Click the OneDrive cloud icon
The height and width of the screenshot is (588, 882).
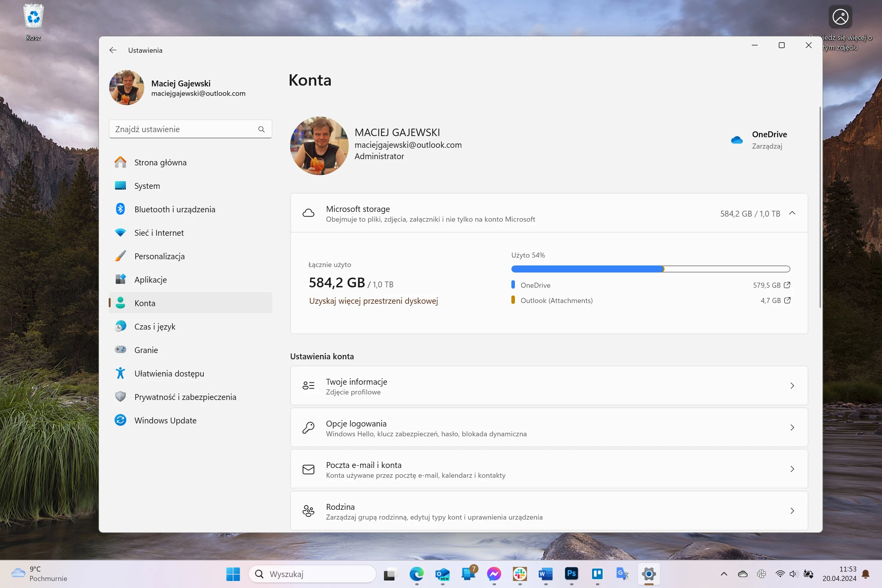737,140
